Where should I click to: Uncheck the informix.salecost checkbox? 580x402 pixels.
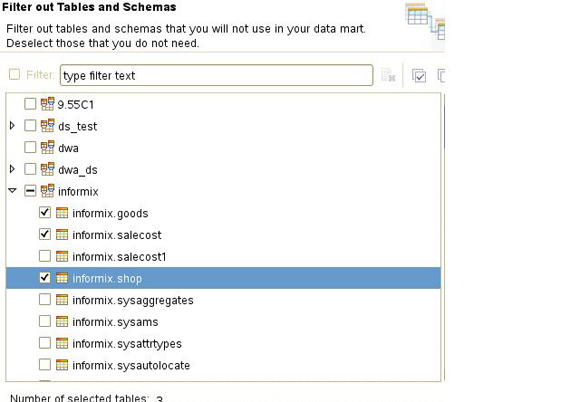(x=45, y=234)
